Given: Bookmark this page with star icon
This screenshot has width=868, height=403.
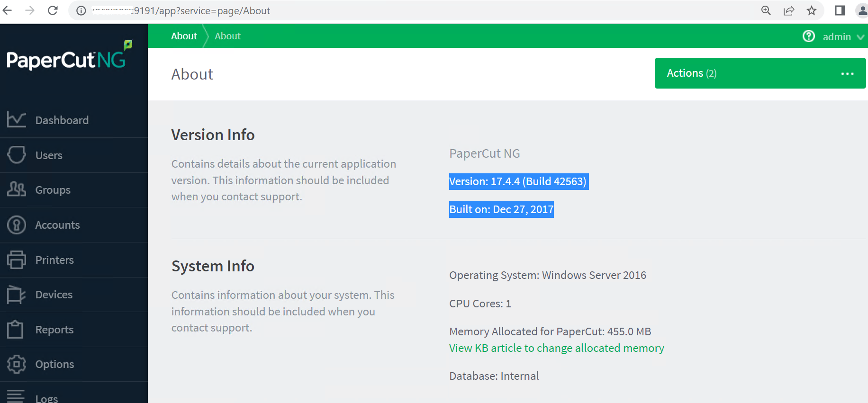Looking at the screenshot, I should pos(812,11).
